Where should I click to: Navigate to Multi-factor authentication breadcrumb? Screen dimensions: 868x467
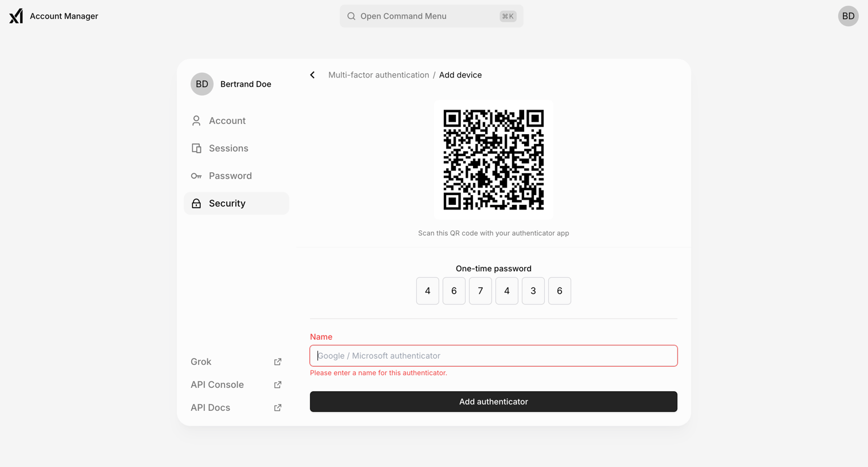[x=379, y=75]
